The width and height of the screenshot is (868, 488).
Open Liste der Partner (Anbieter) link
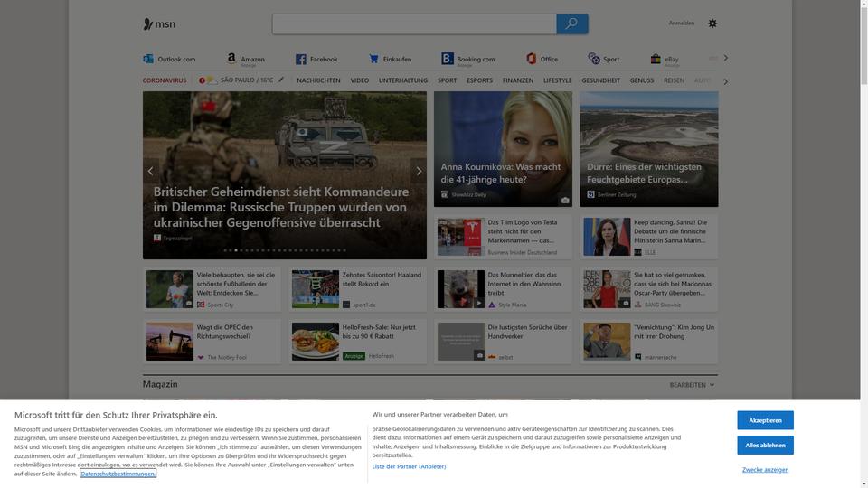409,466
